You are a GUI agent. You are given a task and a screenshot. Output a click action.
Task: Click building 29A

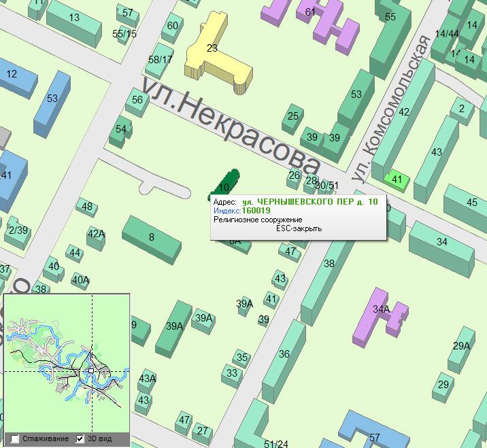tap(462, 347)
